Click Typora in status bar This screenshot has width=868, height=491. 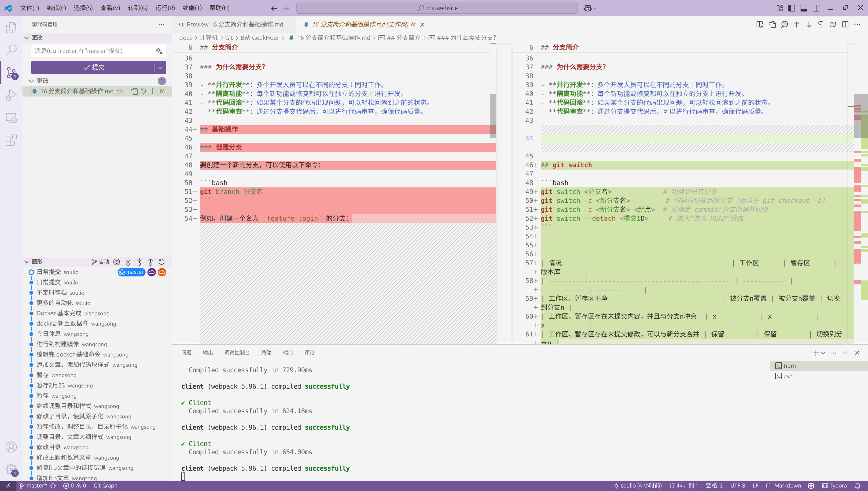tap(834, 486)
